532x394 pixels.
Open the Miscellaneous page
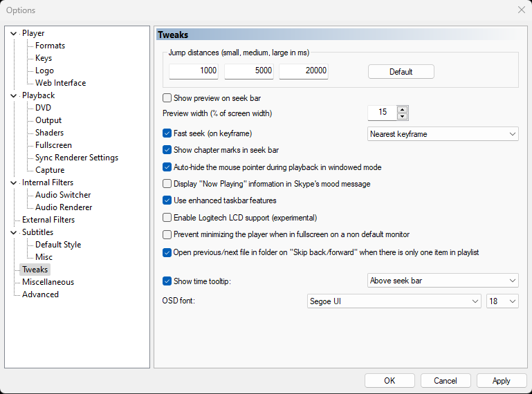click(x=48, y=282)
